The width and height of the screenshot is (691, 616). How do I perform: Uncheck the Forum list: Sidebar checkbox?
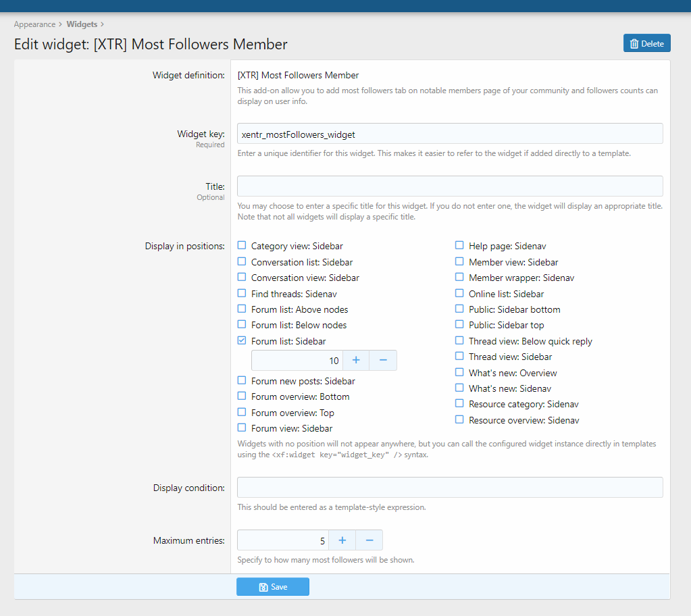pos(242,341)
